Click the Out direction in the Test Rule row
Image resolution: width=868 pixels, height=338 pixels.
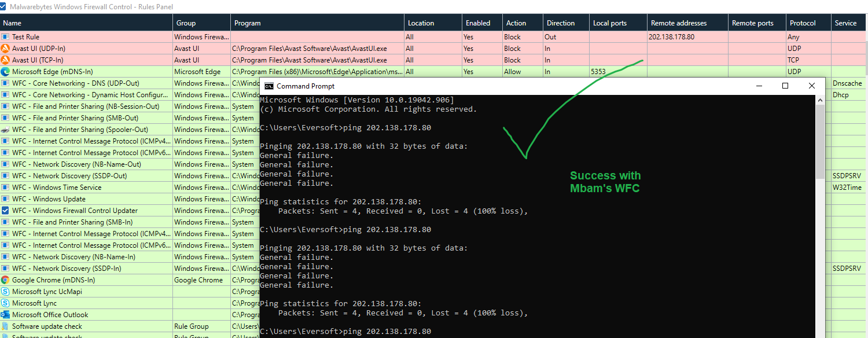point(550,37)
